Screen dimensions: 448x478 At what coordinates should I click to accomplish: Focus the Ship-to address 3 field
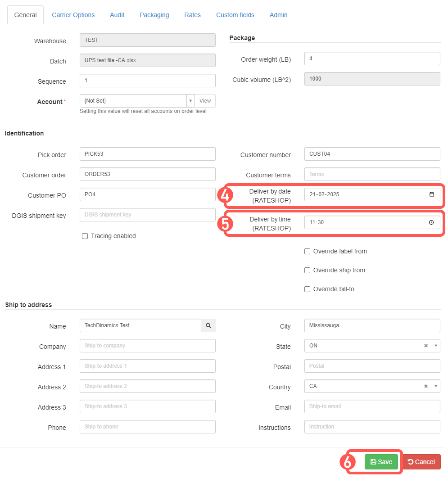(148, 407)
